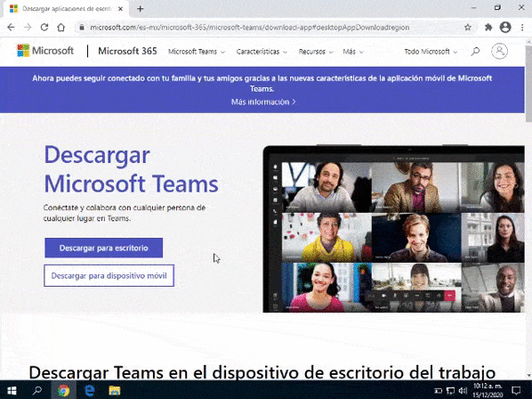Screen dimensions: 532x399
Task: Click the page vertical scrollbar
Action: pos(528,83)
